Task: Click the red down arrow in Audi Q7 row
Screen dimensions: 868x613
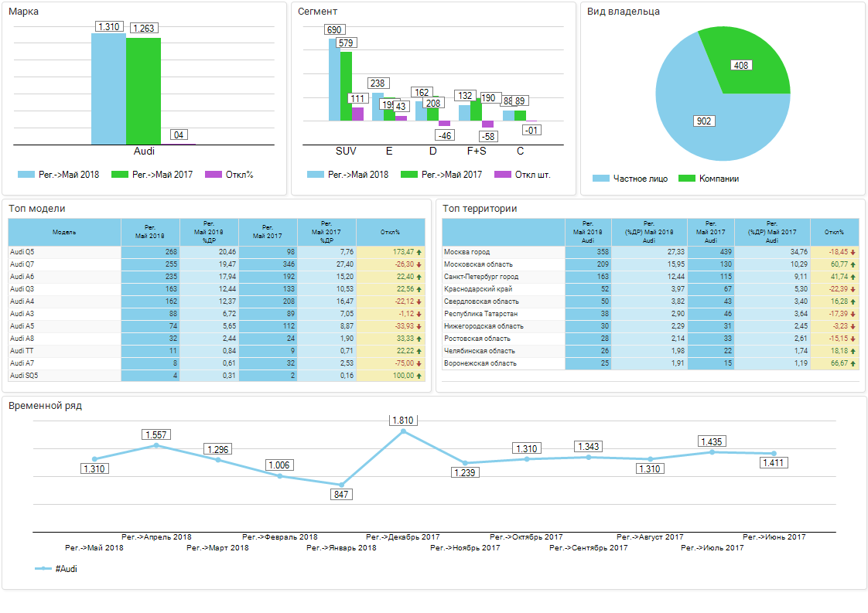Action: (419, 264)
